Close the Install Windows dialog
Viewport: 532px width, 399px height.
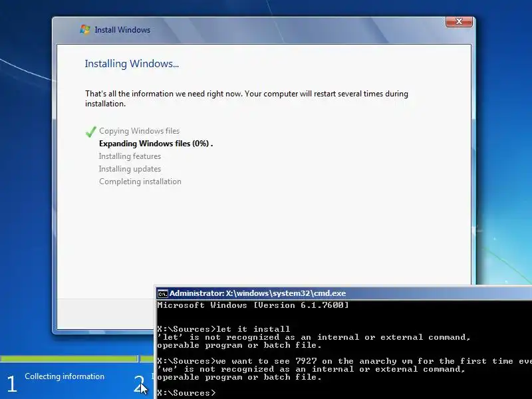(459, 21)
